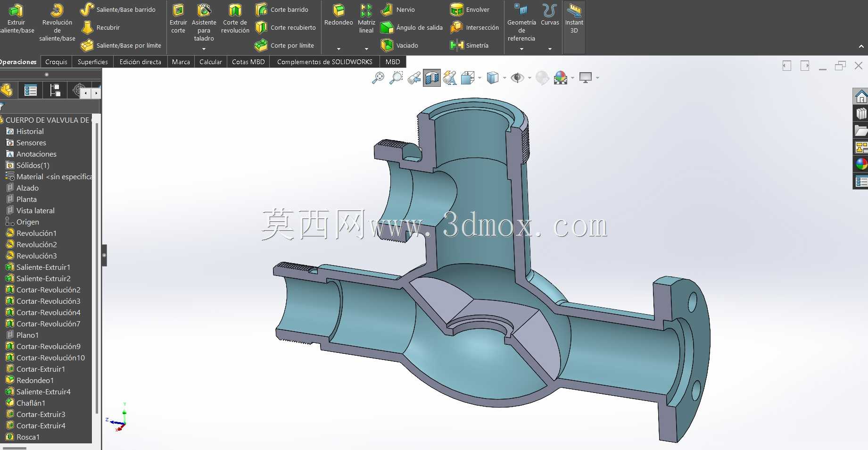The image size is (868, 450).
Task: Select the Intersección tool
Action: click(x=474, y=27)
